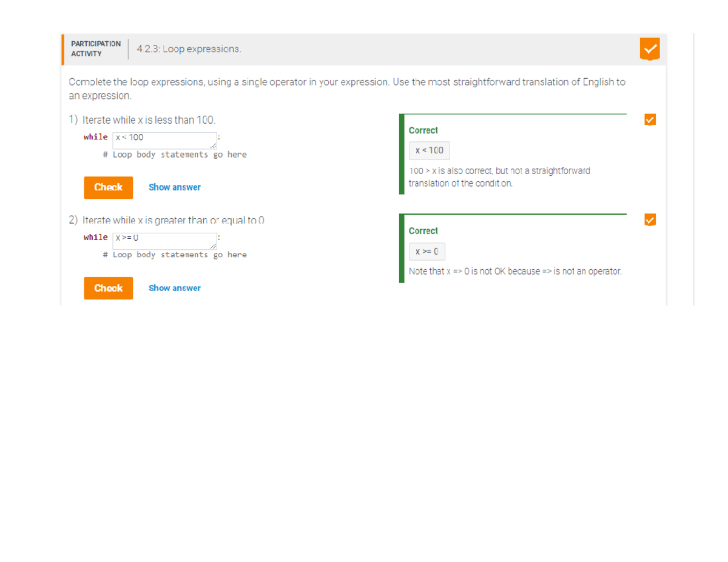Click Check for the first loop expression
Screen dimensions: 728x562
tap(108, 187)
